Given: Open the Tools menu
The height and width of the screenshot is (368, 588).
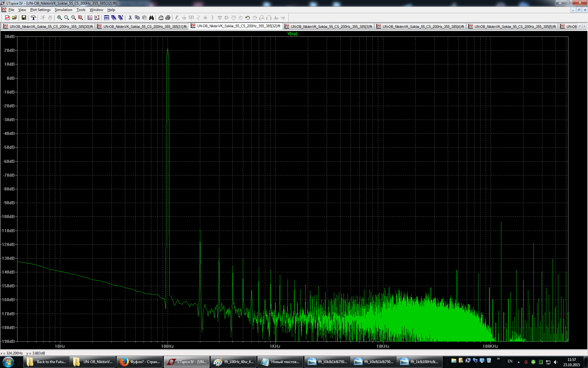Looking at the screenshot, I should coord(81,10).
